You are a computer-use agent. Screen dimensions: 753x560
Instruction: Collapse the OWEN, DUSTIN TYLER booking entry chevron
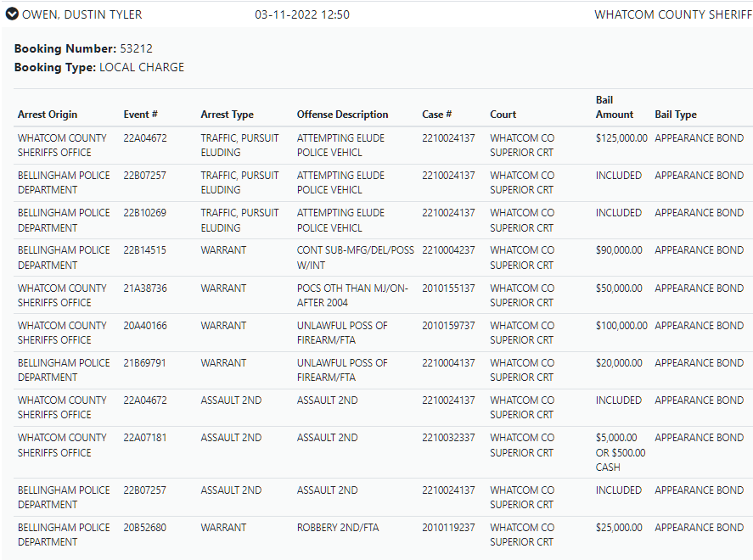point(12,14)
